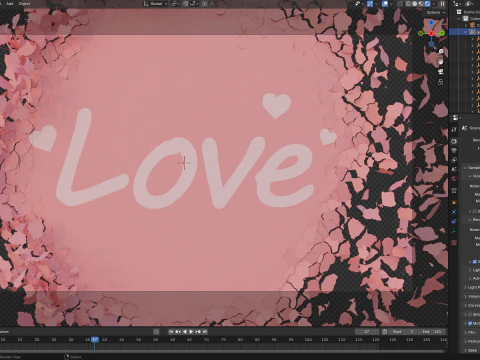This screenshot has width=480, height=360.
Task: Click the Start frame field
Action: [402, 332]
